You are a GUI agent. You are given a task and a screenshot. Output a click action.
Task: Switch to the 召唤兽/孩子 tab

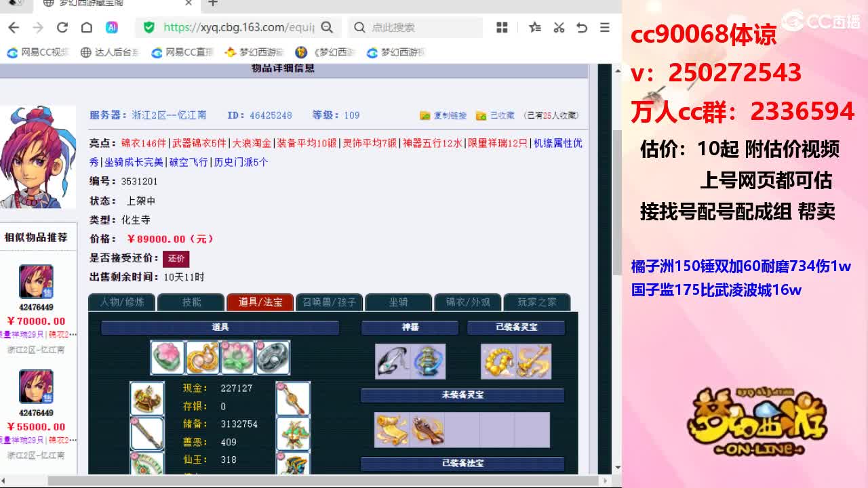tap(329, 303)
